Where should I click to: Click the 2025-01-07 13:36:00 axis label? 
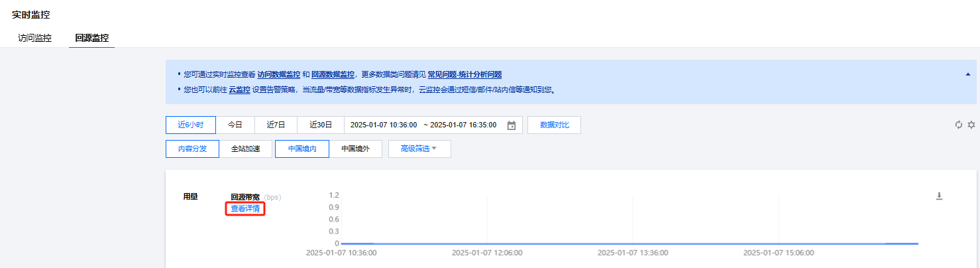(633, 253)
